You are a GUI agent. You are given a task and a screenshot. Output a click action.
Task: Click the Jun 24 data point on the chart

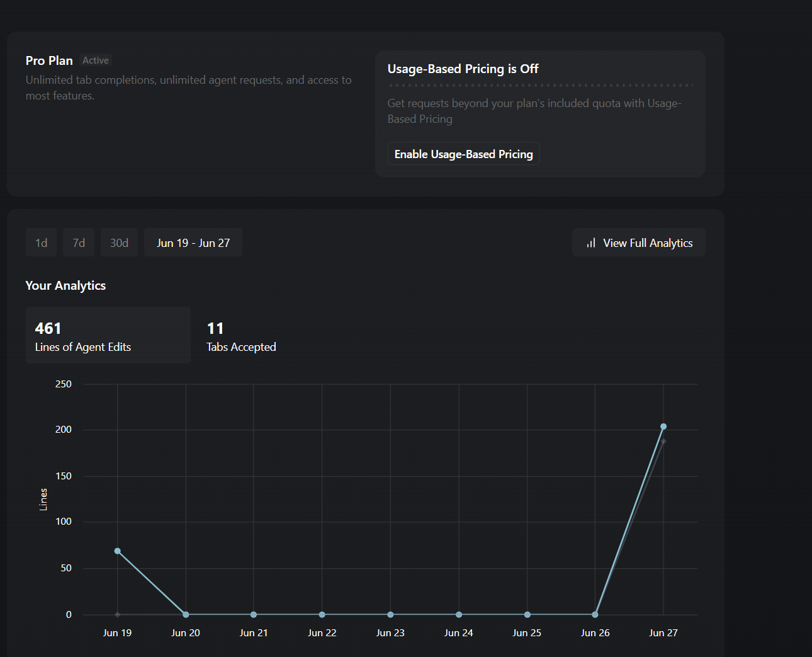[x=459, y=615]
